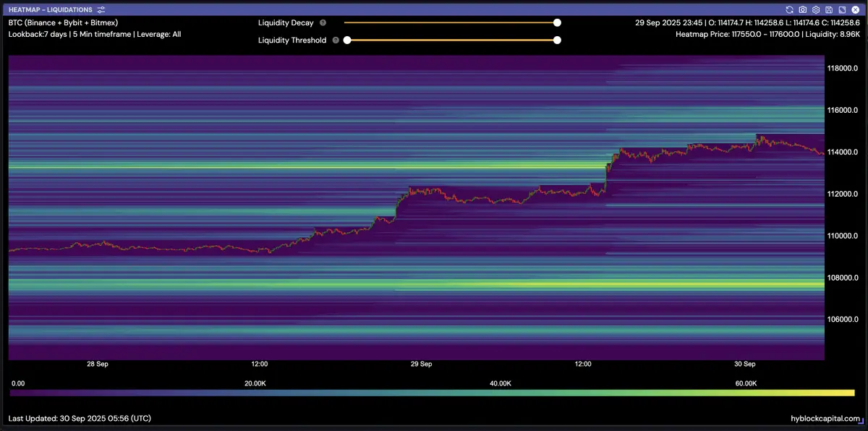Save the chart with the floppy disk icon
868x431 pixels.
(x=829, y=10)
